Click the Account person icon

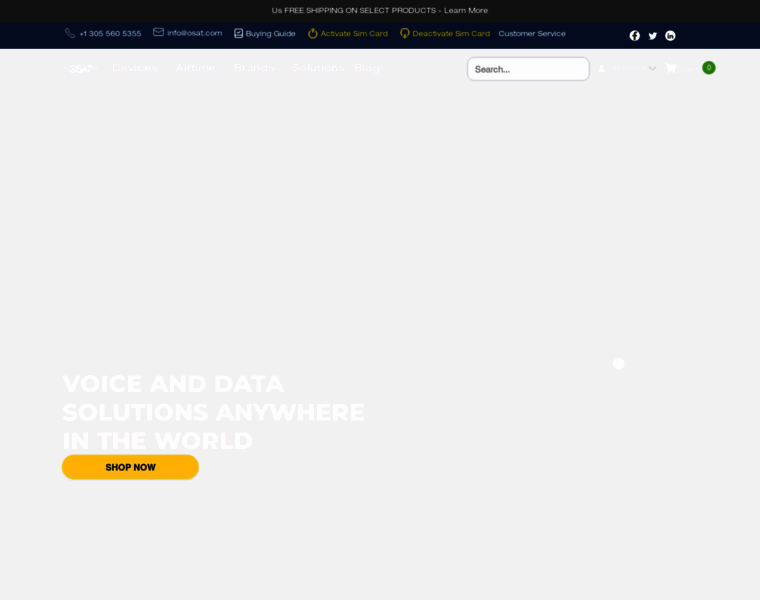[602, 68]
